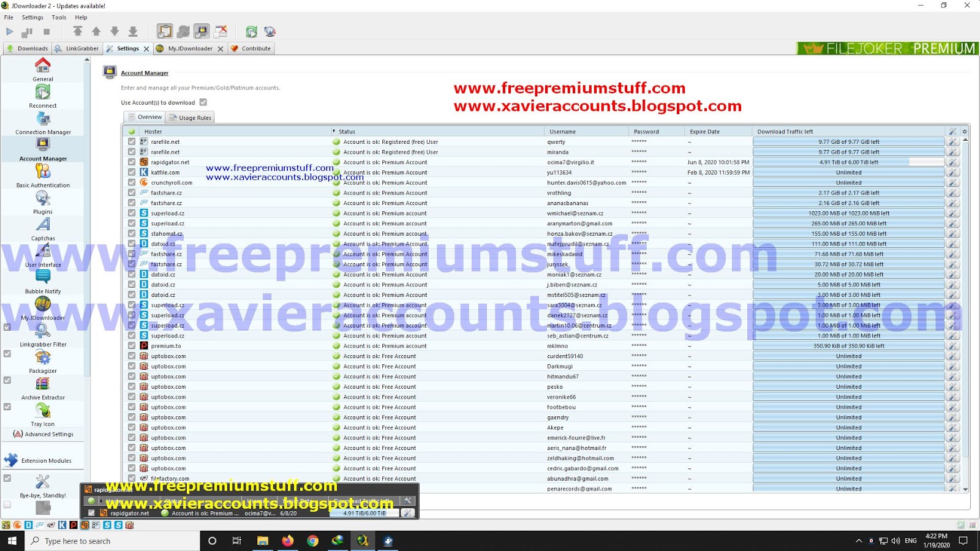Open Basic Authentication settings in sidebar
980x551 pixels.
click(43, 176)
